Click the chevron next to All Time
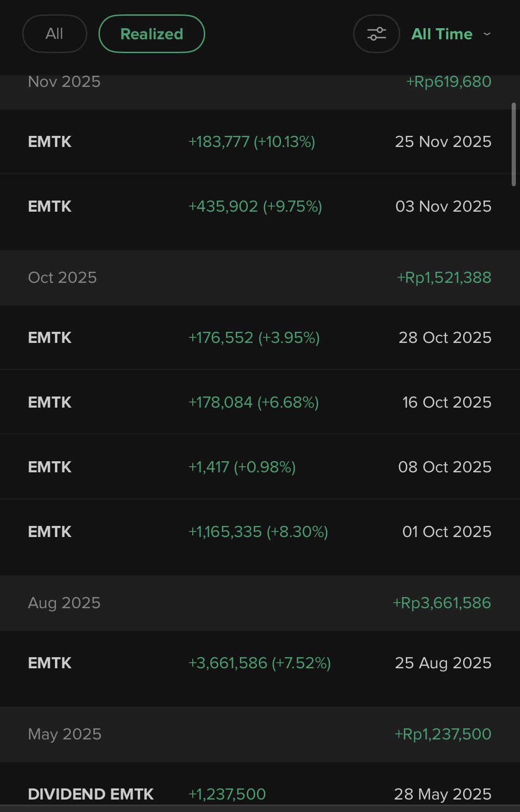 [487, 34]
